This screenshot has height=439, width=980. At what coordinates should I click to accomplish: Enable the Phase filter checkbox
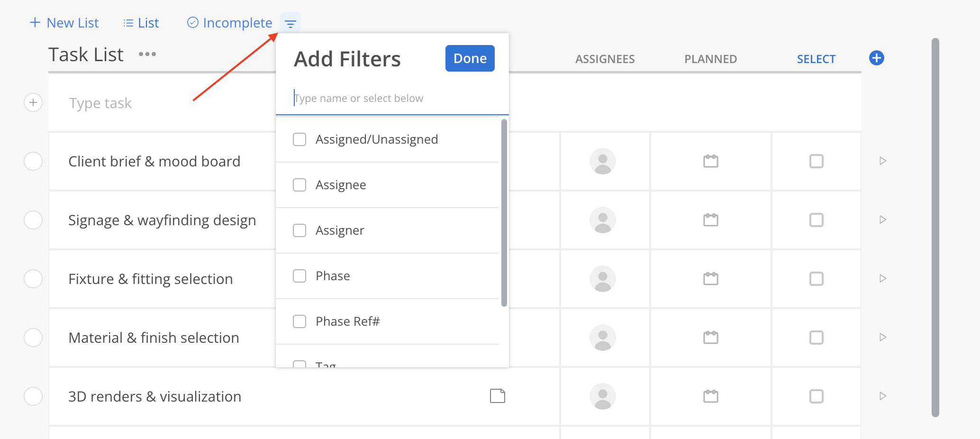(299, 276)
